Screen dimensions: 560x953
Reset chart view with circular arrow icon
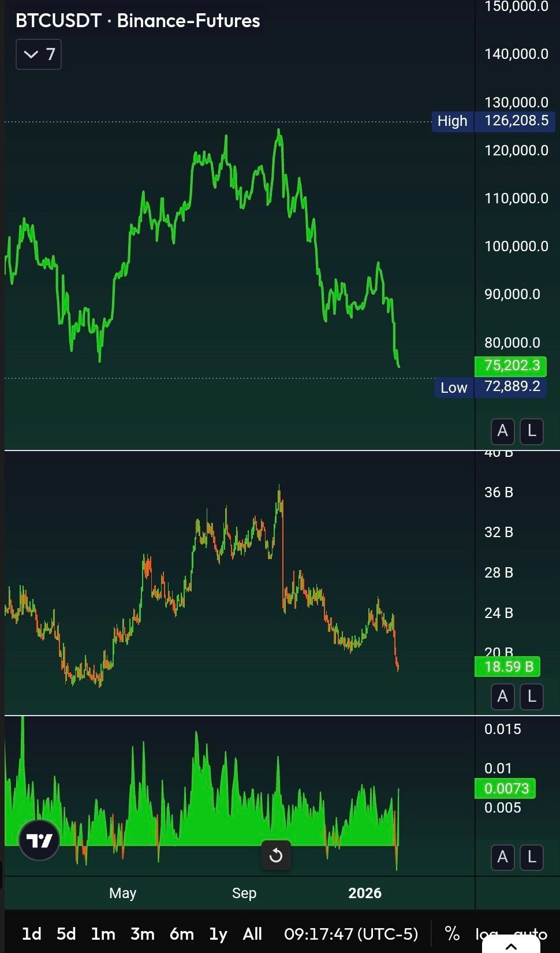pos(276,855)
